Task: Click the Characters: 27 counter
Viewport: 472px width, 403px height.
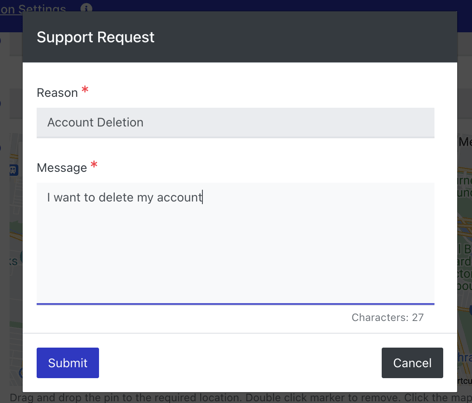Action: tap(387, 317)
